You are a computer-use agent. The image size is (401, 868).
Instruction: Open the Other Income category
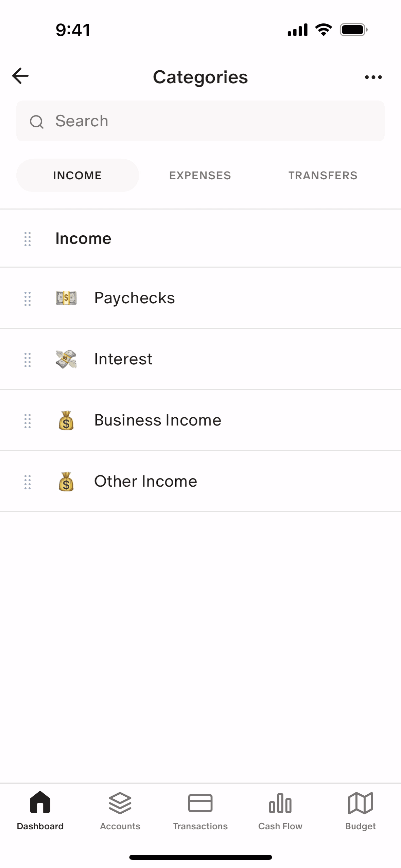click(x=145, y=482)
